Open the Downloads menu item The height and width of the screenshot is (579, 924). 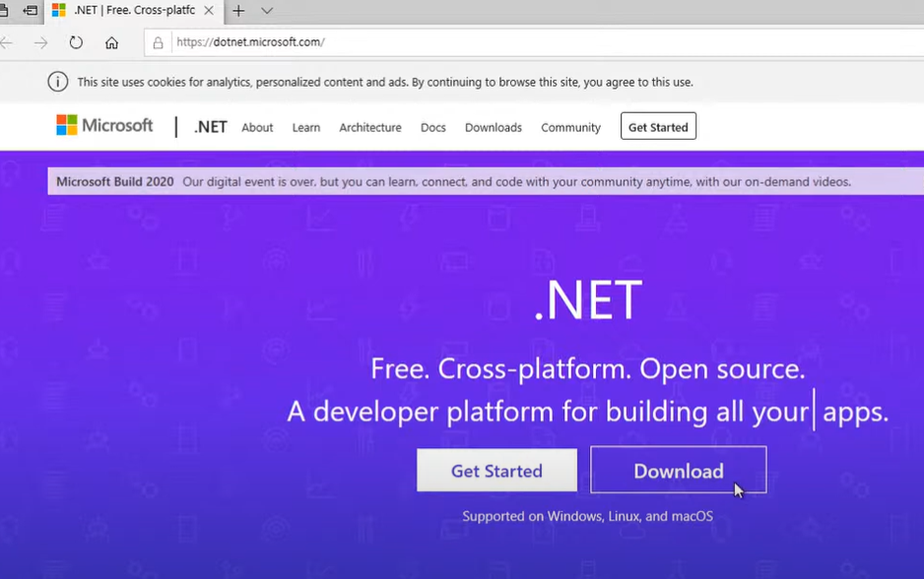[x=494, y=127]
